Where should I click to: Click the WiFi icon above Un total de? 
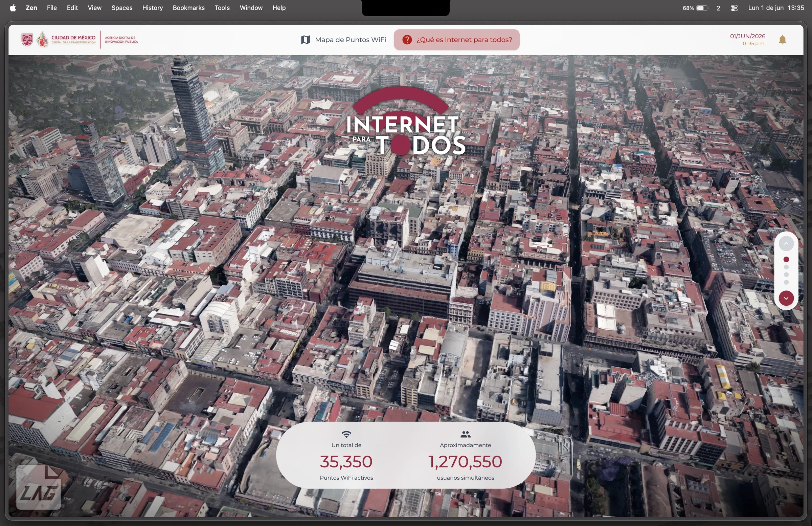(x=346, y=434)
